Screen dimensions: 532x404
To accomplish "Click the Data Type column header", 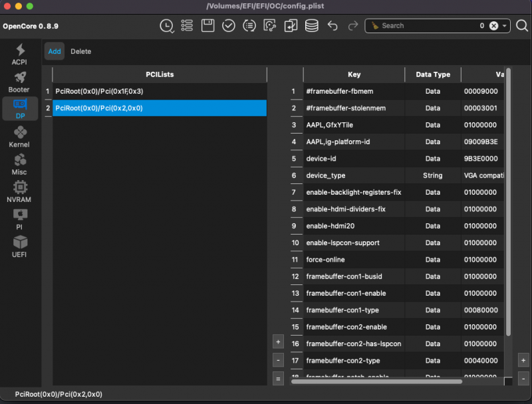I will tap(432, 74).
